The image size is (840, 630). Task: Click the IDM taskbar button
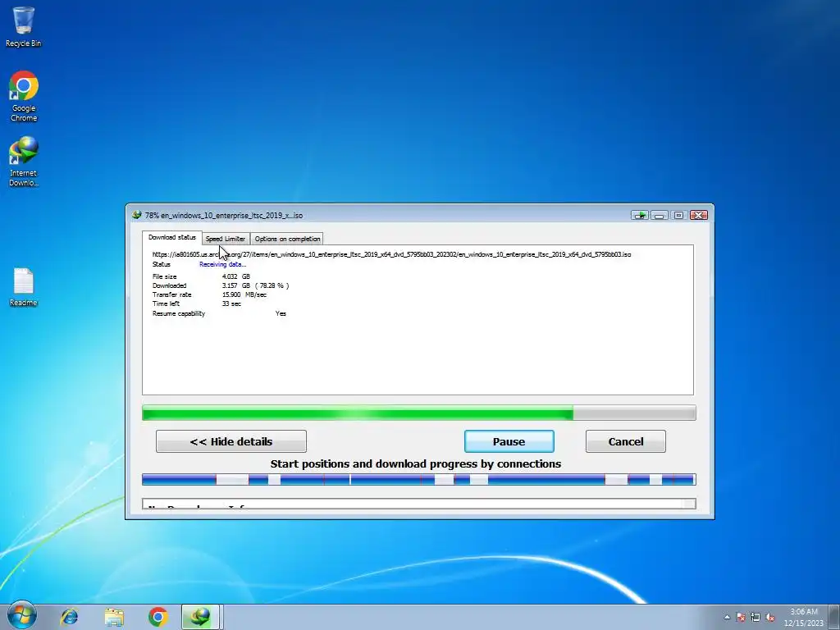tap(200, 617)
